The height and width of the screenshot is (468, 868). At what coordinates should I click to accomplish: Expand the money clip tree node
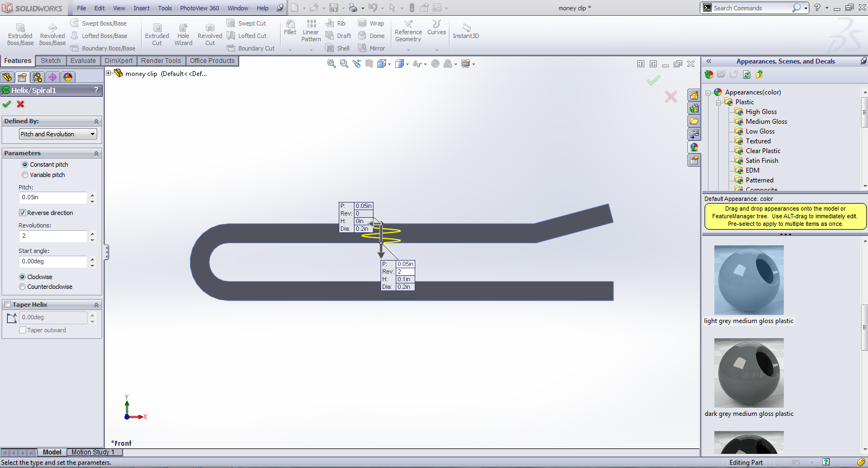click(109, 73)
